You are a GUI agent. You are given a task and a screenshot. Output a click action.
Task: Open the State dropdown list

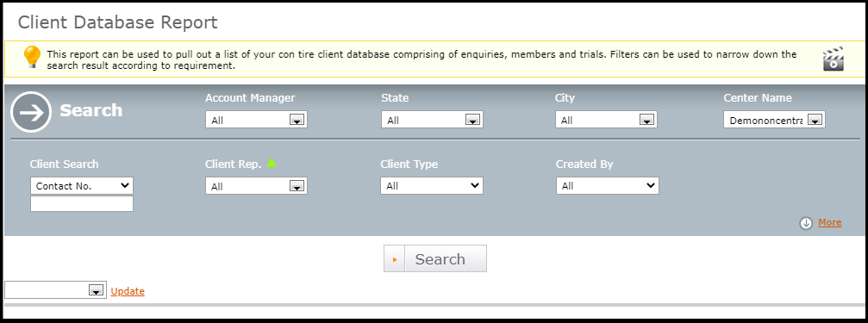point(432,120)
